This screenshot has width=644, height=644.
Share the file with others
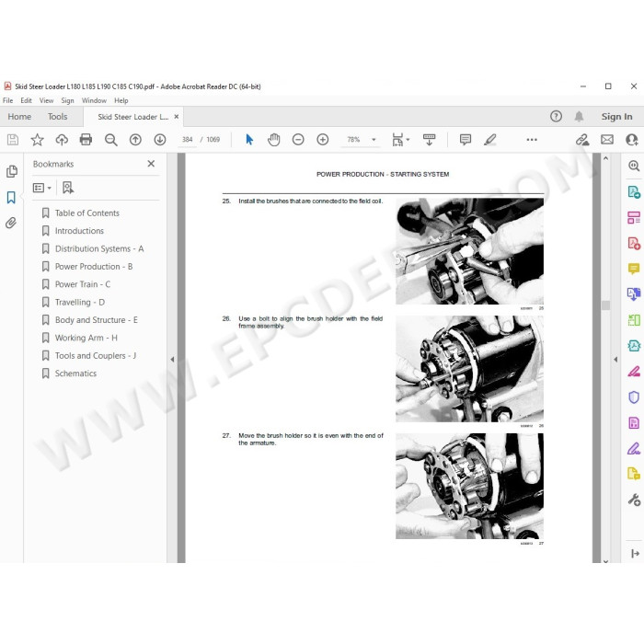click(x=632, y=140)
